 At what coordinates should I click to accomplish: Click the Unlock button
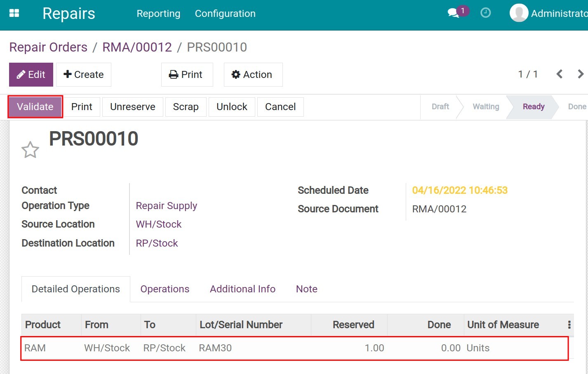pyautogui.click(x=232, y=107)
